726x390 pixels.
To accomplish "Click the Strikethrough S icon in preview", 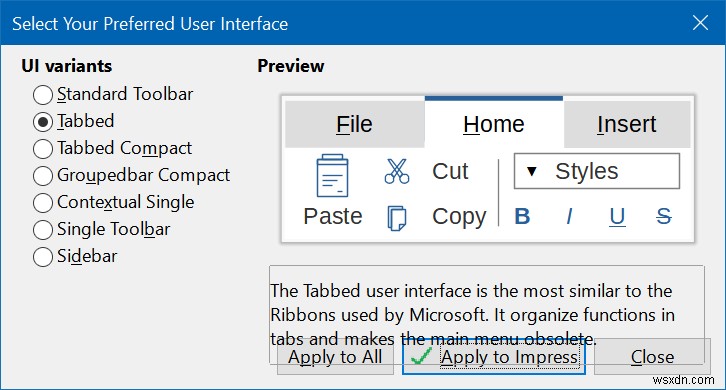I will click(x=664, y=216).
